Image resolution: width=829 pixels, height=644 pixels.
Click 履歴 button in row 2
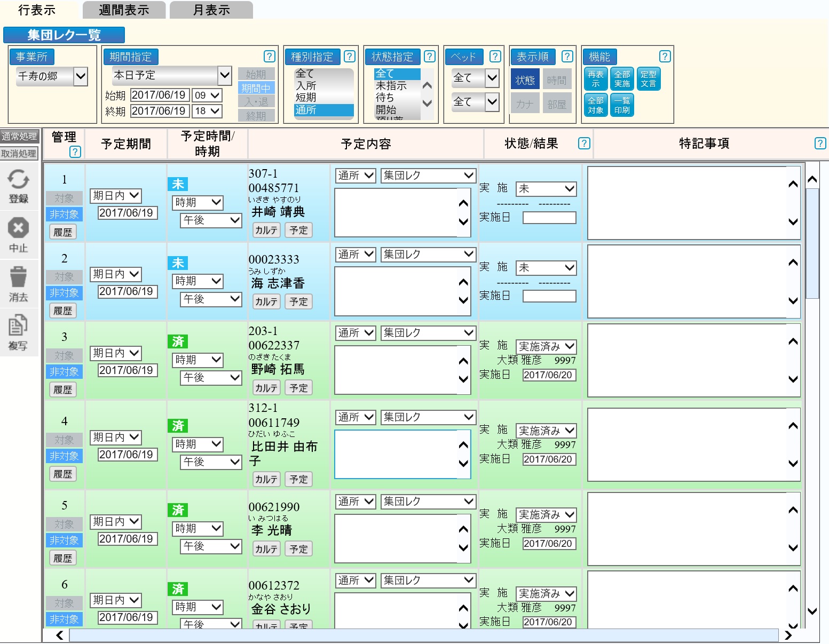point(63,311)
